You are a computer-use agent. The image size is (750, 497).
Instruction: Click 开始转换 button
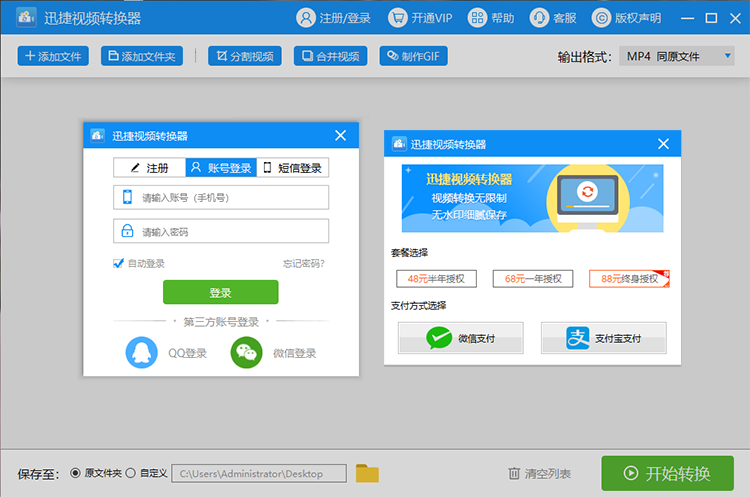point(667,474)
